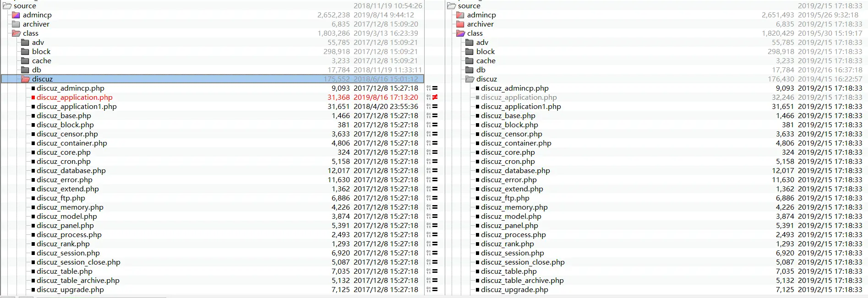868x298 pixels.
Task: Select discuz_panel.php in right pane
Action: (x=509, y=226)
